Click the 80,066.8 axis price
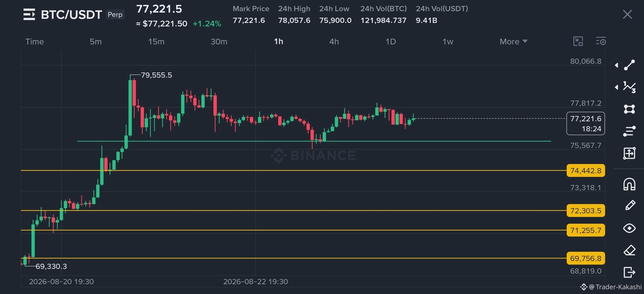 pos(586,61)
